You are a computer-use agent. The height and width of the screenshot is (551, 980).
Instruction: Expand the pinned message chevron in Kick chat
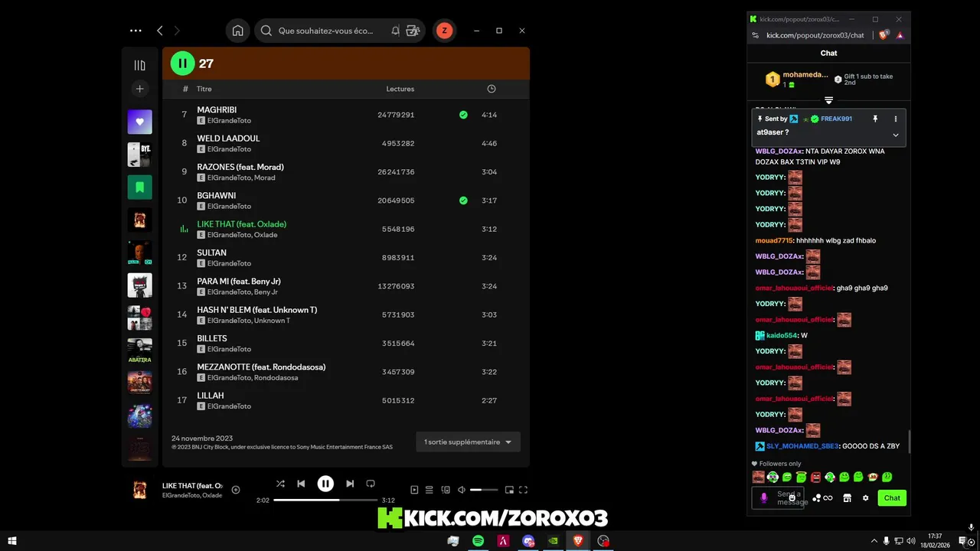(x=896, y=135)
